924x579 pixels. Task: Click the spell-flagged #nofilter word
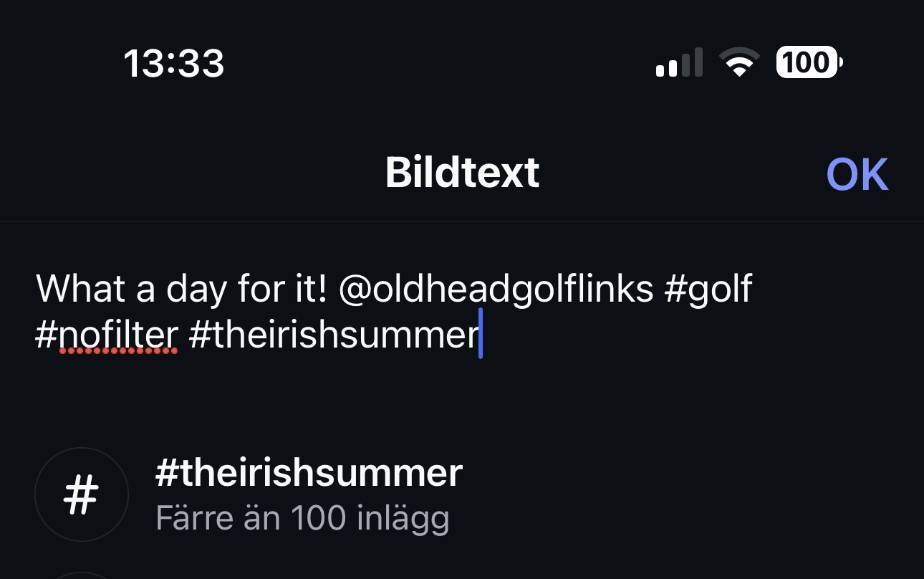click(106, 335)
